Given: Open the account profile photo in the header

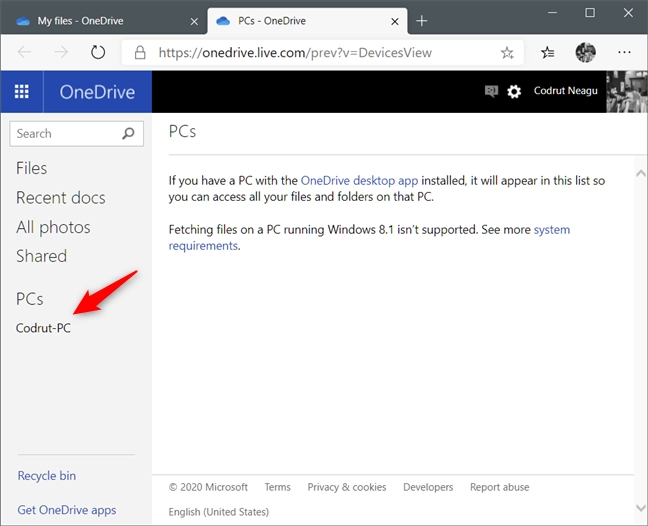Looking at the screenshot, I should 627,91.
